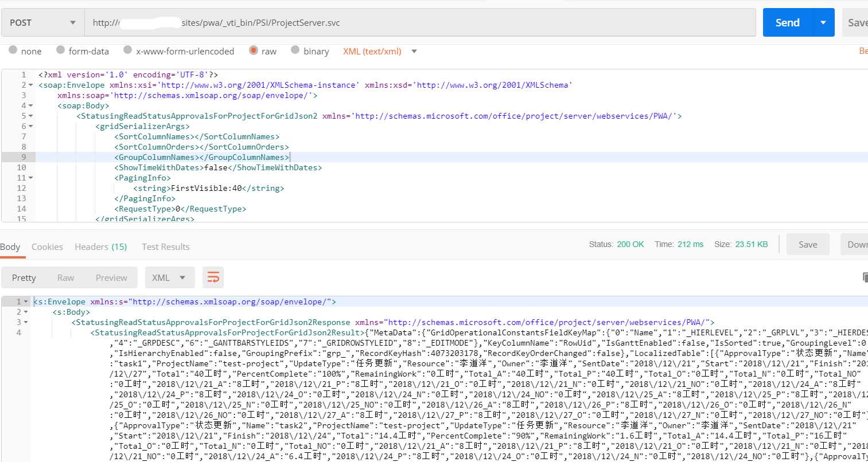868x462 pixels.
Task: Click the FirstVisible:40 string line
Action: (x=209, y=188)
